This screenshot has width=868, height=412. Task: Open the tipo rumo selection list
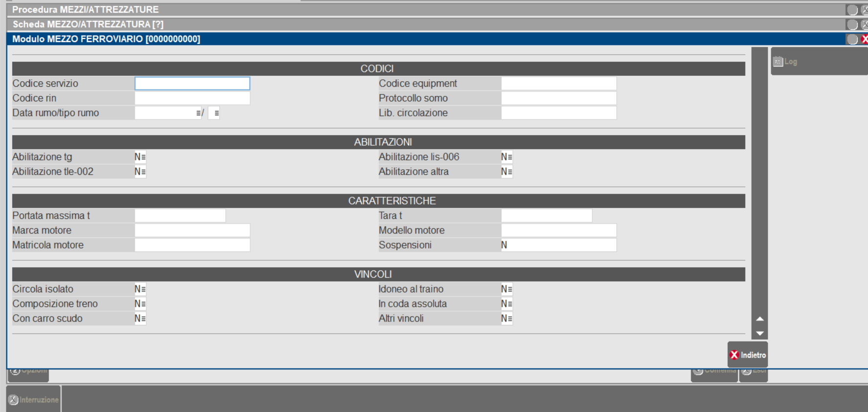(217, 113)
